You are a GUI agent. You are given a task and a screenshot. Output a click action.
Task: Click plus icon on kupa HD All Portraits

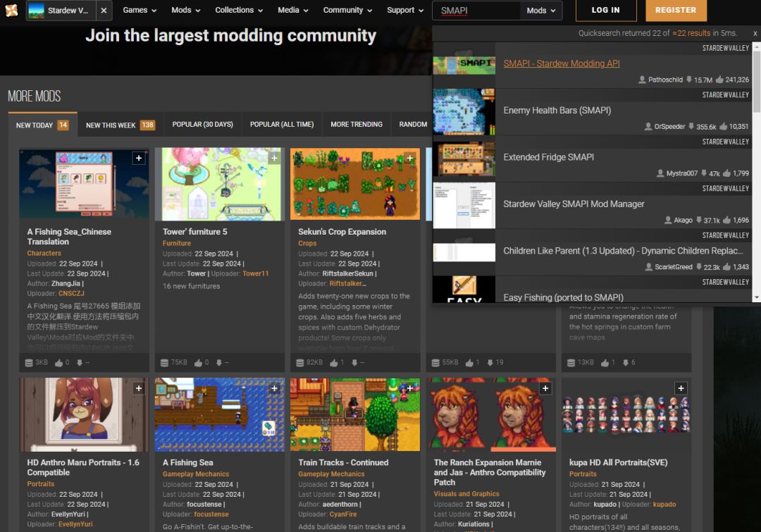[x=681, y=388]
